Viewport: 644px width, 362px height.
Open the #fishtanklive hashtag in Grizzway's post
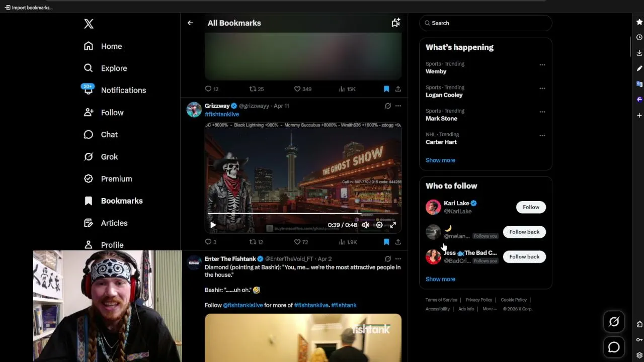click(x=222, y=114)
